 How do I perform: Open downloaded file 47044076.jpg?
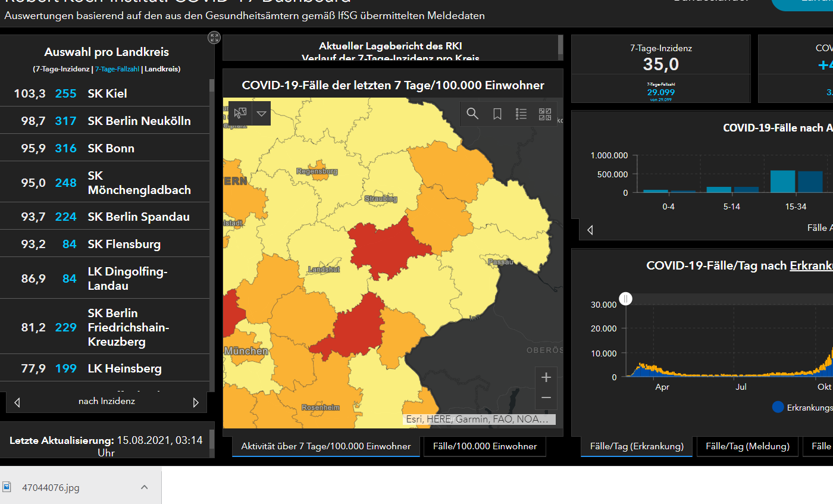click(x=51, y=487)
